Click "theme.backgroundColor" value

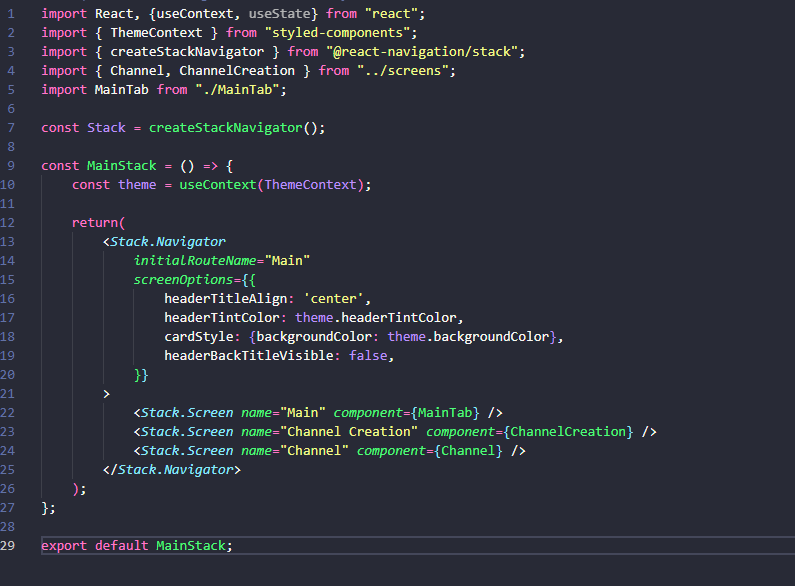(x=468, y=337)
